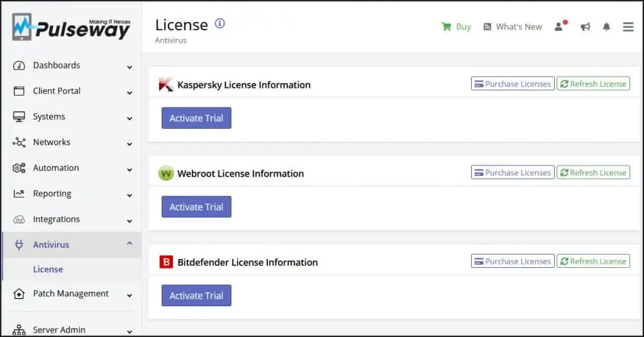644x337 pixels.
Task: Activate the Bitdefender trial
Action: (196, 295)
